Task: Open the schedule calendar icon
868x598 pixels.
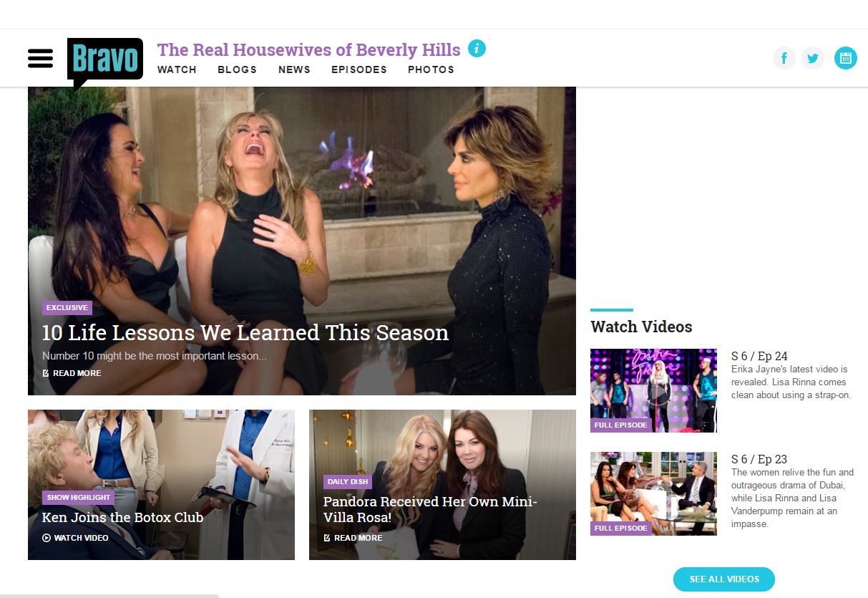Action: [x=845, y=58]
